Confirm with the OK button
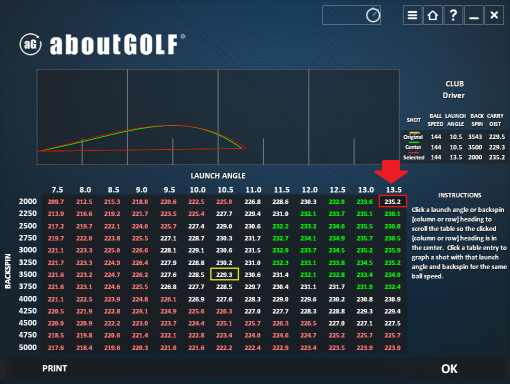This screenshot has width=510, height=384. click(x=449, y=369)
